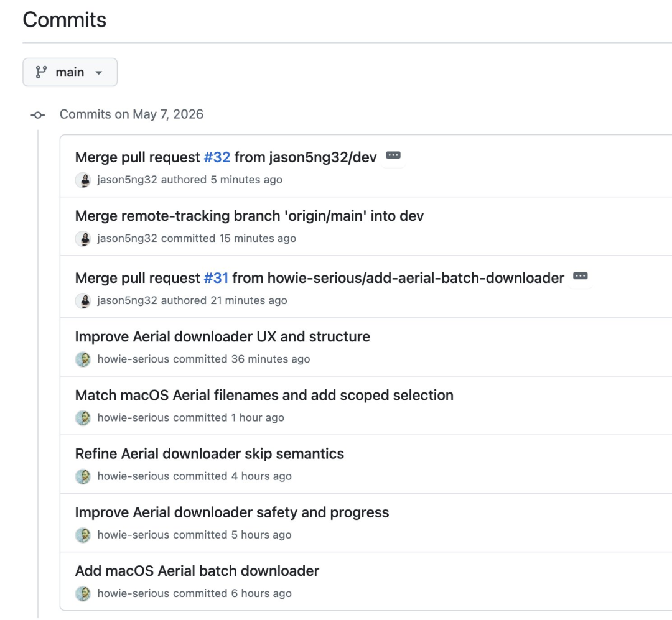Click jason5ng32 avatar on origin/main merge commit
The image size is (672, 620).
[83, 239]
